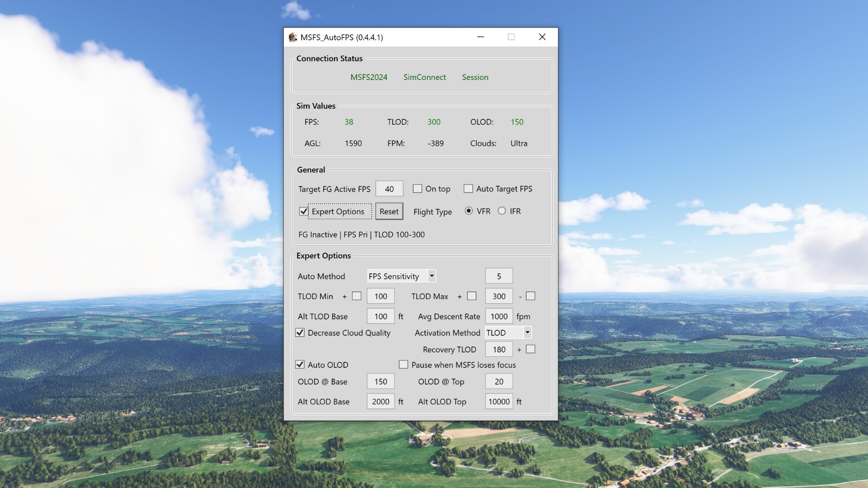Edit the Alt OLOD Top field

click(499, 401)
